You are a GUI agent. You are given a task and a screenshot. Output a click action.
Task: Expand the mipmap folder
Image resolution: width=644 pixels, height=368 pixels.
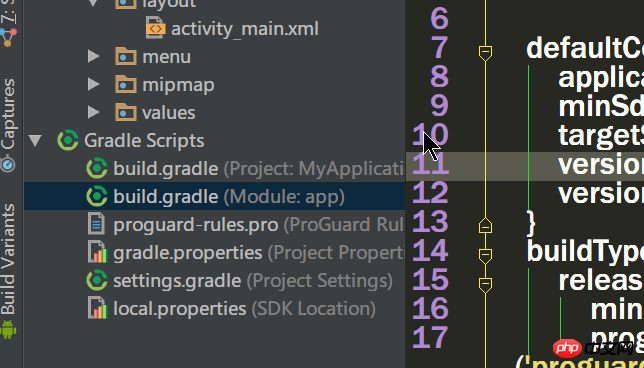click(x=94, y=85)
